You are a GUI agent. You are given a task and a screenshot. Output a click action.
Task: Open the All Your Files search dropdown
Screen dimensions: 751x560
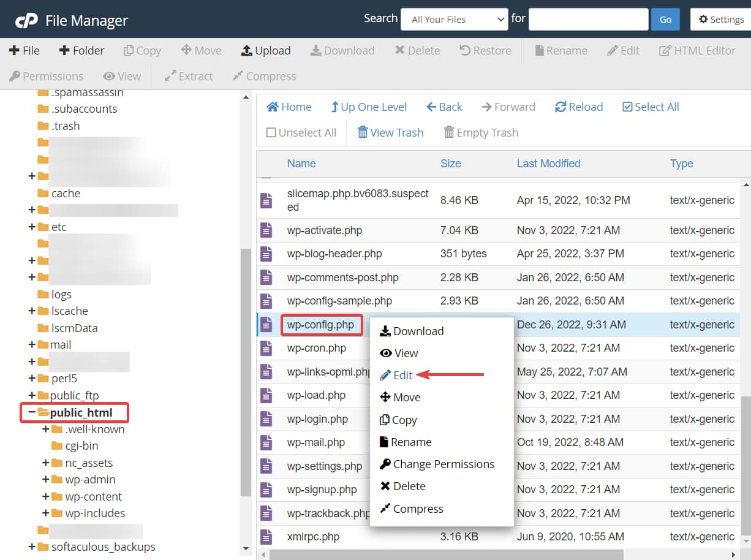point(454,20)
